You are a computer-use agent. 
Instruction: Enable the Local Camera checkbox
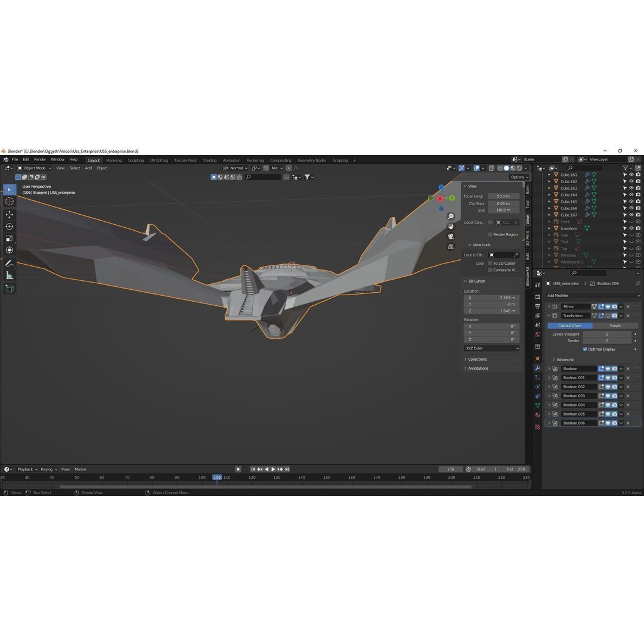click(x=490, y=222)
